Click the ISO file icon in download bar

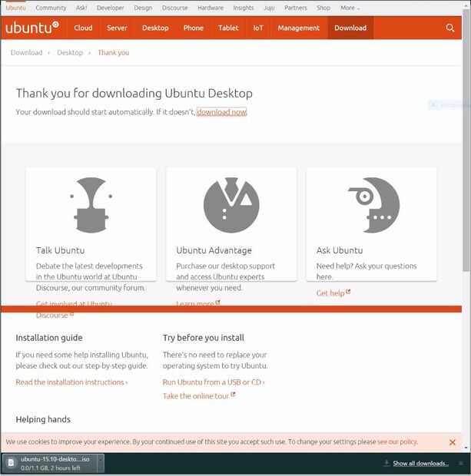[x=11, y=463]
